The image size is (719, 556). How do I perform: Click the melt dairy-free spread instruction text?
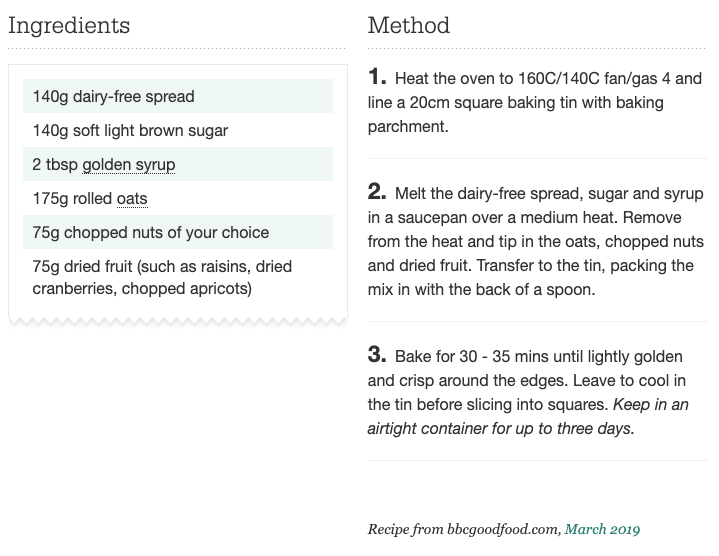click(536, 241)
